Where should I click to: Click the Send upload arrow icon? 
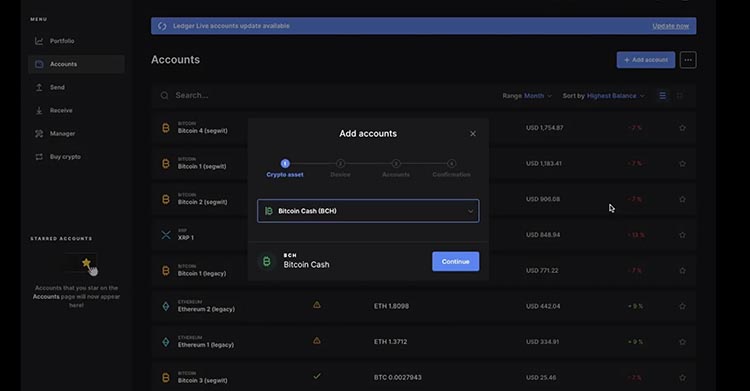(39, 87)
